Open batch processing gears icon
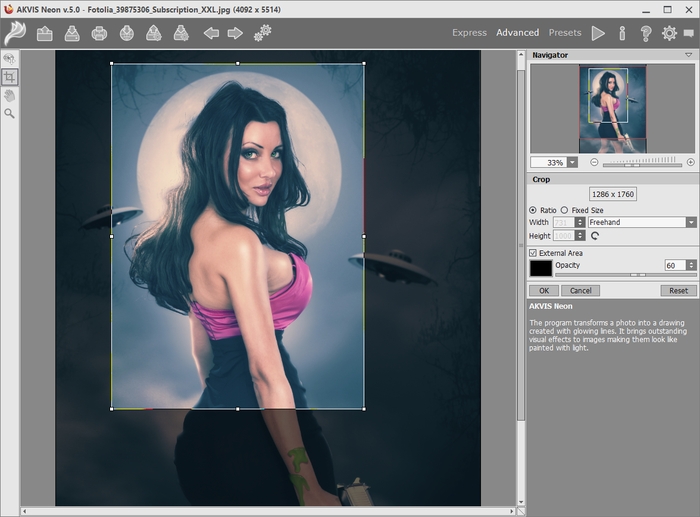Viewport: 700px width, 517px height. [x=262, y=33]
